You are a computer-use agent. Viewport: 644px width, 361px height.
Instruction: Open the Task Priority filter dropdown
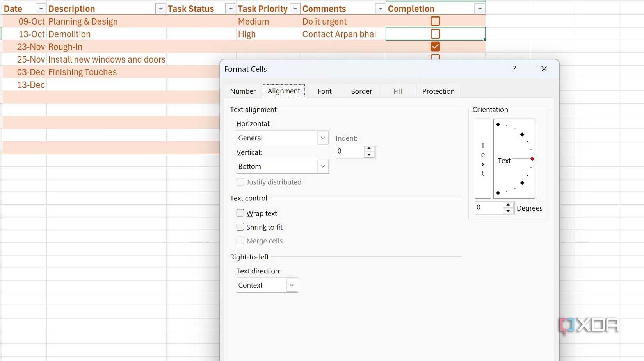click(295, 8)
